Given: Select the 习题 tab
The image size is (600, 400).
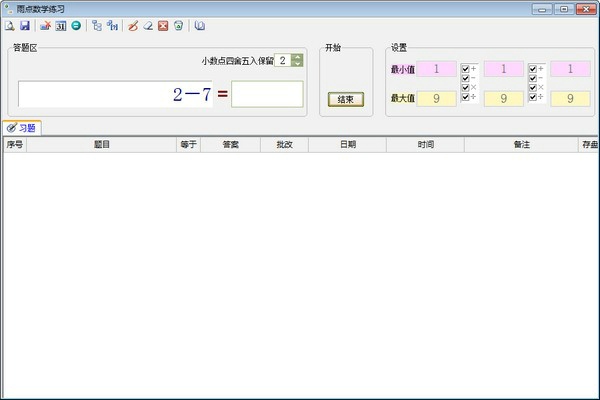Looking at the screenshot, I should tap(22, 128).
